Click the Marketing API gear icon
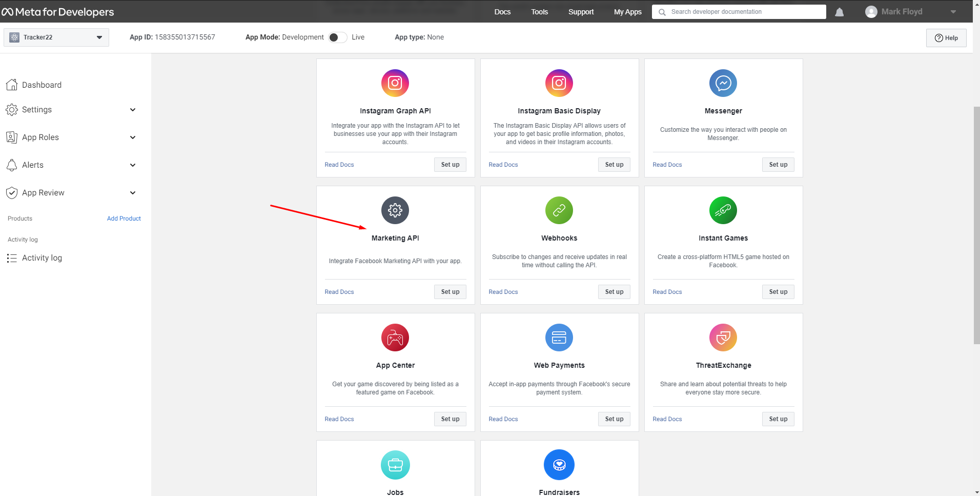 click(x=395, y=210)
